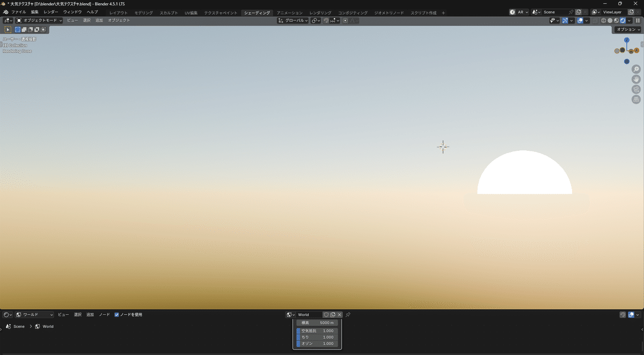This screenshot has height=355, width=644.
Task: Open the ウィンドウ menu
Action: coord(72,12)
